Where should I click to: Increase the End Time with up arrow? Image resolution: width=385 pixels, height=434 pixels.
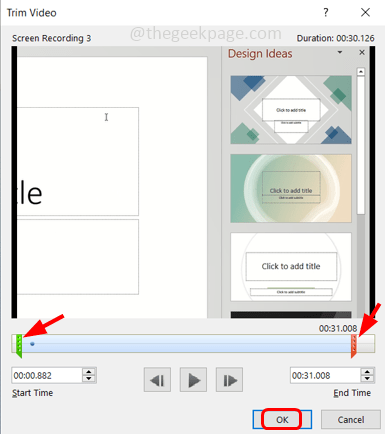[367, 372]
